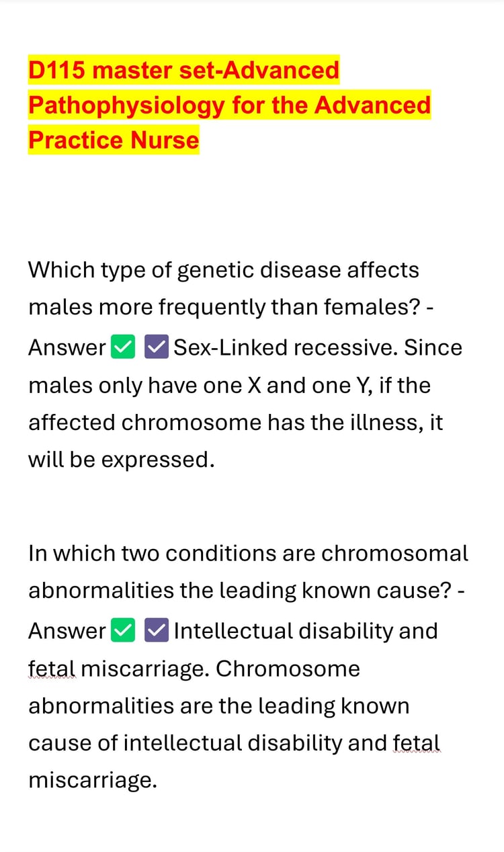Click the underlined 'fetal' ending the 'cause of' line
The height and width of the screenshot is (852, 504).
click(x=417, y=743)
